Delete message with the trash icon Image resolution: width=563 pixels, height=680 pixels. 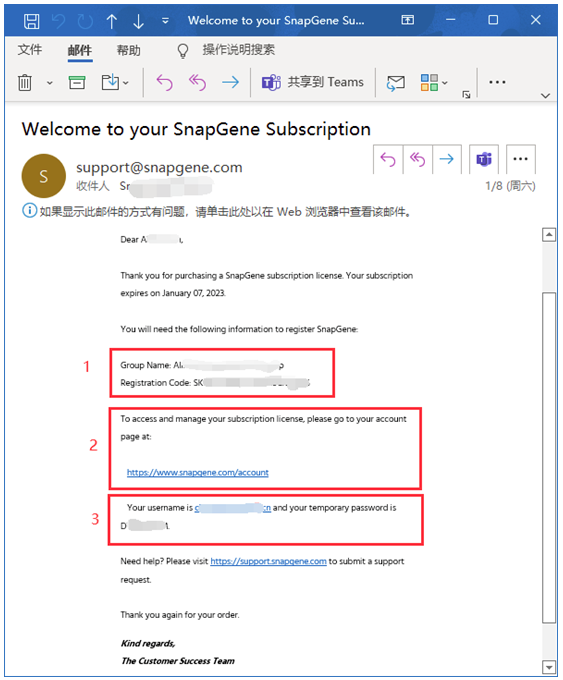[25, 82]
